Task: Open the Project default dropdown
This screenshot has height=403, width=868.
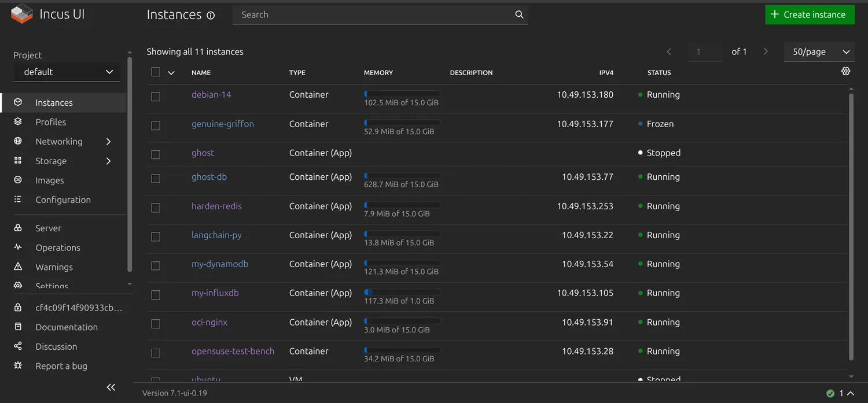Action: pos(67,72)
